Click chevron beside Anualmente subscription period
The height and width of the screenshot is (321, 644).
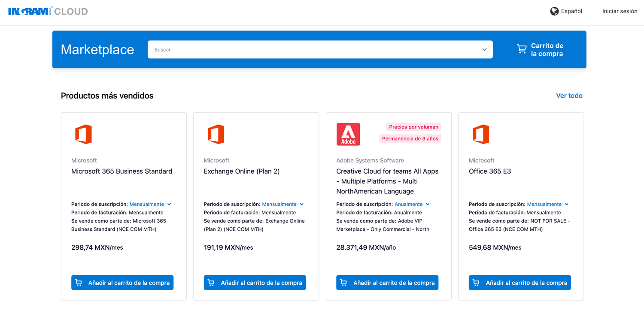428,205
